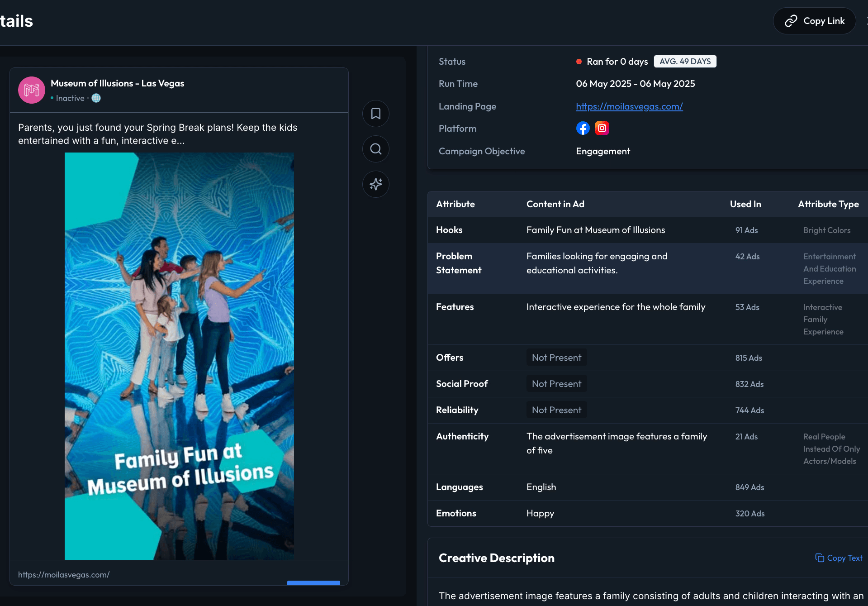Click the Copy Text button

coord(839,558)
